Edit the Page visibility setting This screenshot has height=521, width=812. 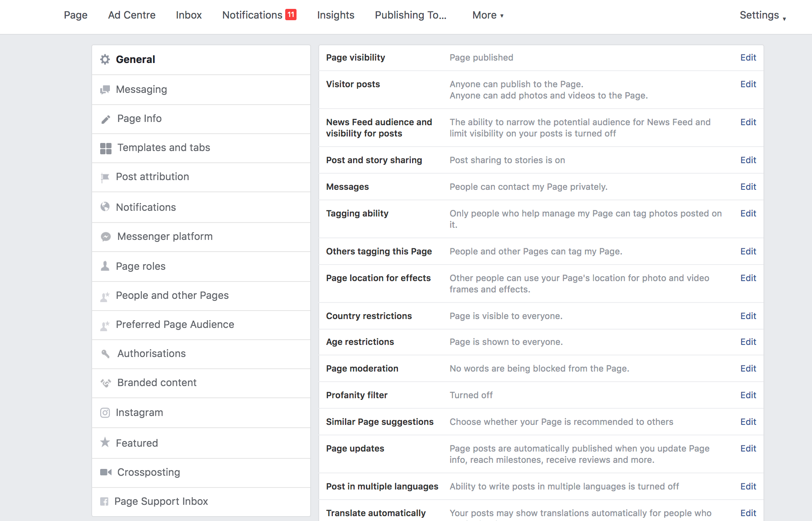[748, 57]
